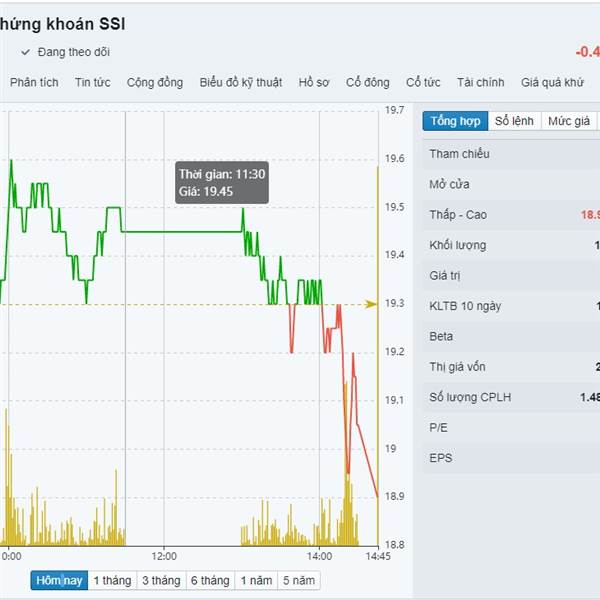This screenshot has height=600, width=600.
Task: Click the 'KLTB 10 ngày' row label
Action: (x=465, y=306)
